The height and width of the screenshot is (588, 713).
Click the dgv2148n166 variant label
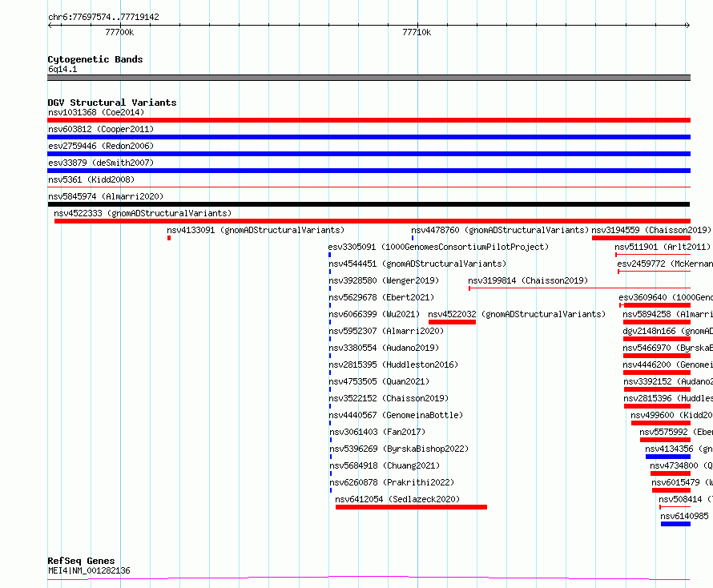pos(667,331)
